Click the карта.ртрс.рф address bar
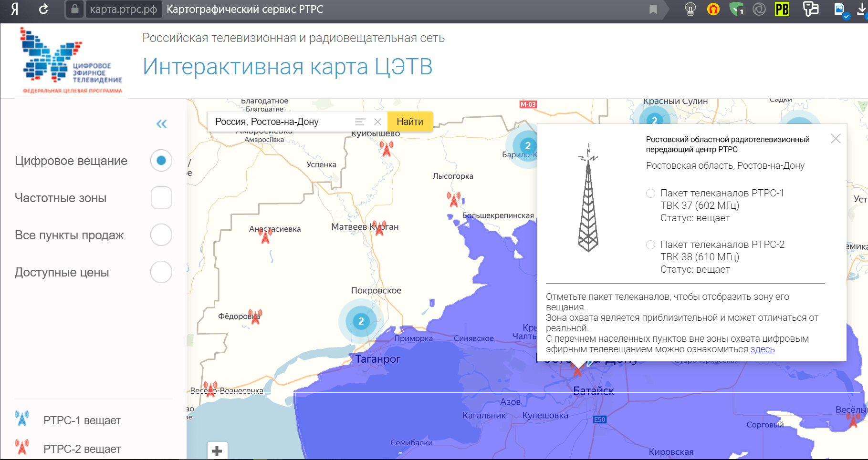Image resolution: width=868 pixels, height=460 pixels. pyautogui.click(x=124, y=9)
